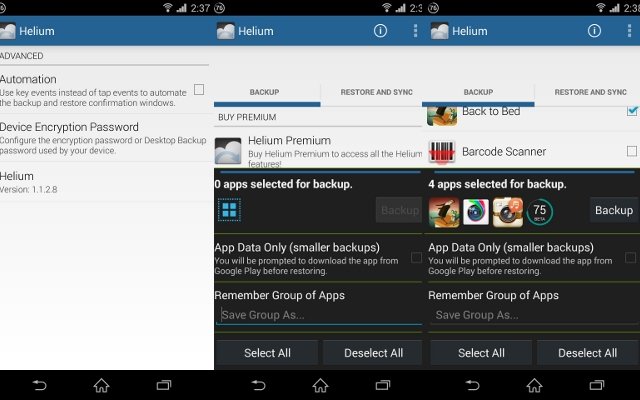Enable the Automation checkbox
The height and width of the screenshot is (400, 640).
click(199, 89)
